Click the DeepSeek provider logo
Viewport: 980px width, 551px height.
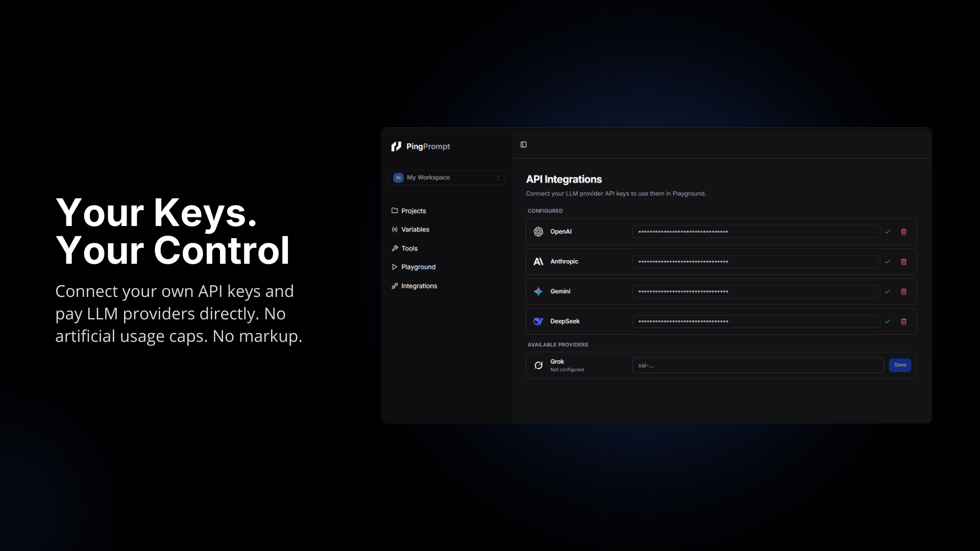tap(538, 321)
